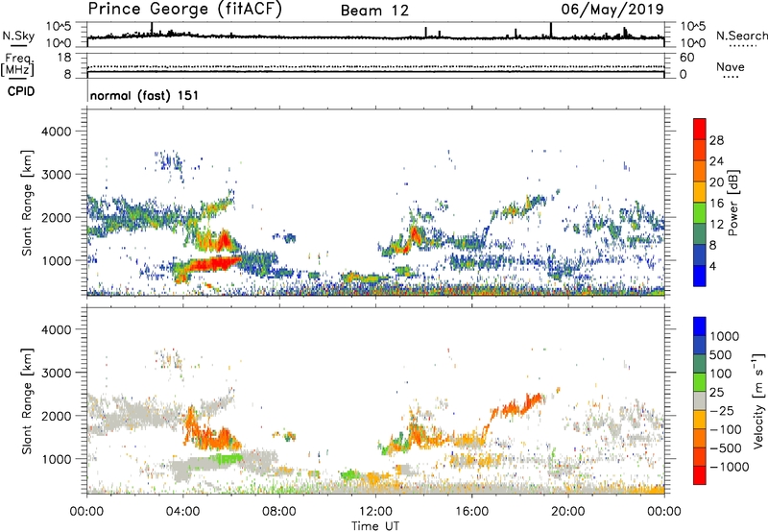This screenshot has width=768, height=532.
Task: Click '4000' on power panel range axis
Action: click(x=56, y=132)
